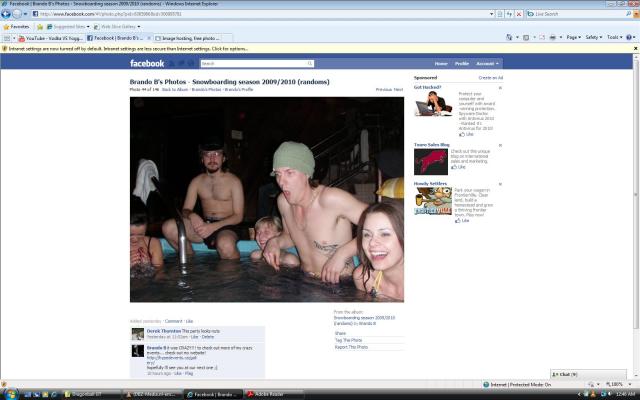Click the Touro Sales Blog red bull image
The width and height of the screenshot is (640, 400).
point(431,162)
